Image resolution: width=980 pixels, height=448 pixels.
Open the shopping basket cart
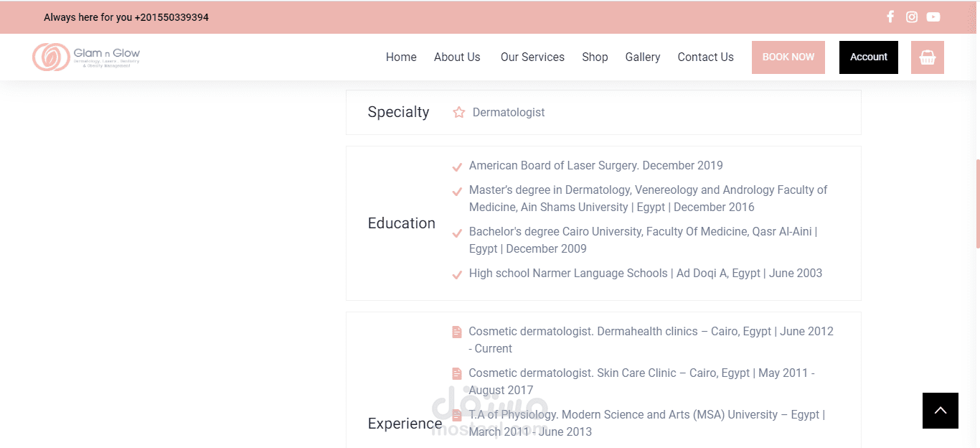click(x=928, y=57)
